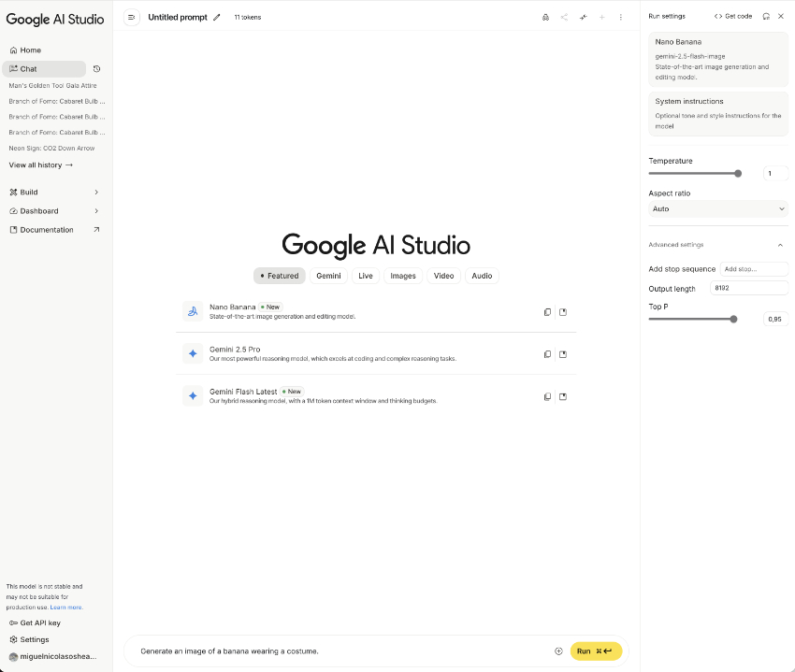The image size is (795, 672).
Task: Click the Output length input field
Action: pyautogui.click(x=748, y=289)
